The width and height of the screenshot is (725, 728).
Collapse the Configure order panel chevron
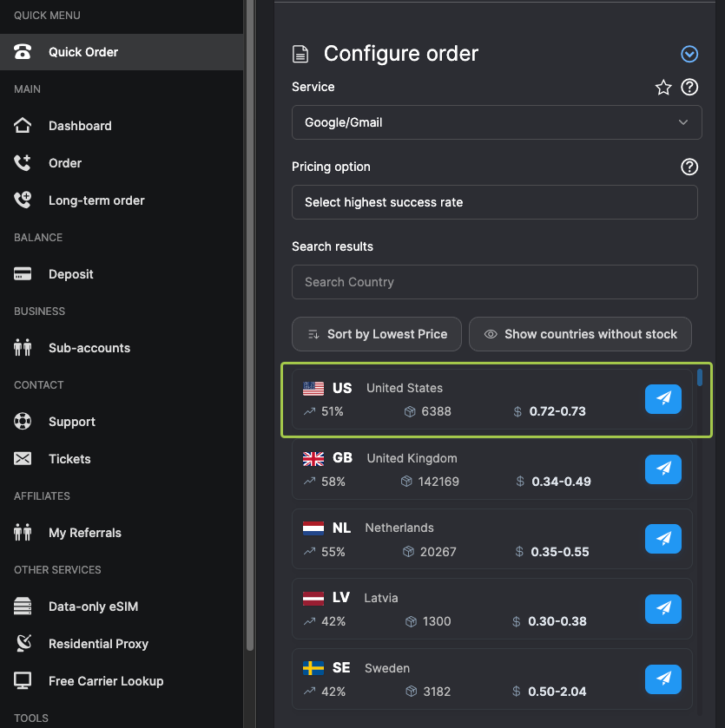(x=689, y=55)
